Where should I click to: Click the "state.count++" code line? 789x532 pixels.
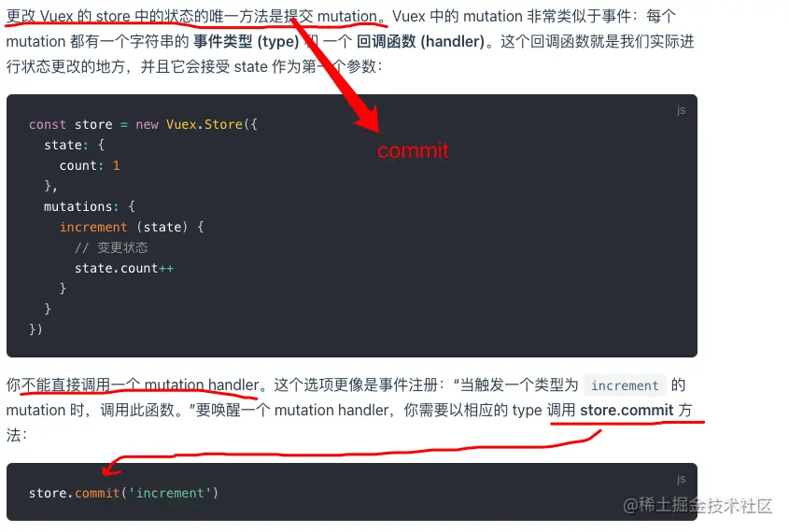(124, 268)
